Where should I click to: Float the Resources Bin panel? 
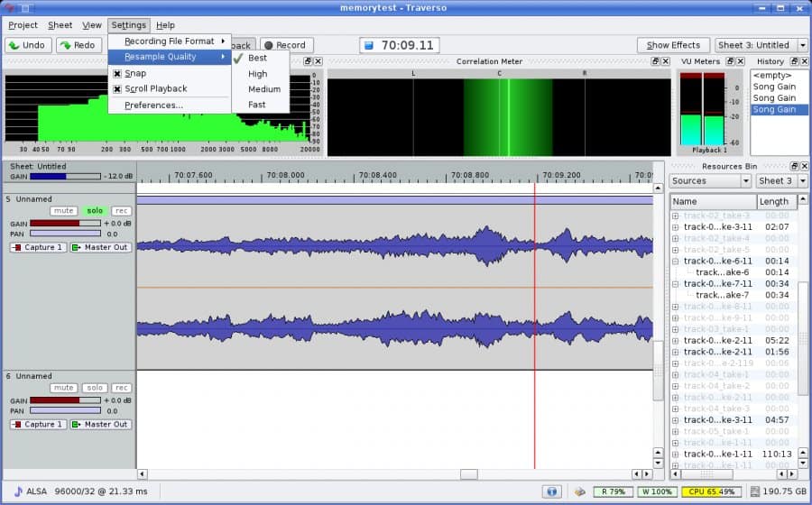[794, 166]
